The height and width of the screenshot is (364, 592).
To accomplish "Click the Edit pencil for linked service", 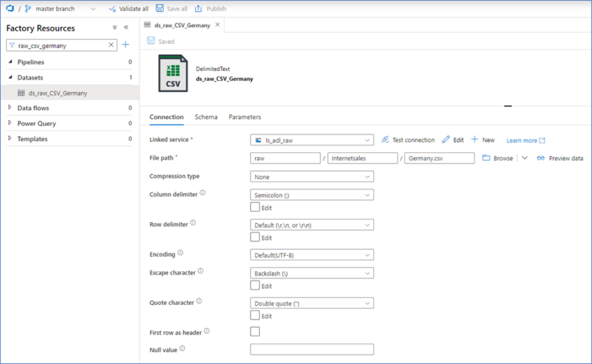I will [446, 140].
